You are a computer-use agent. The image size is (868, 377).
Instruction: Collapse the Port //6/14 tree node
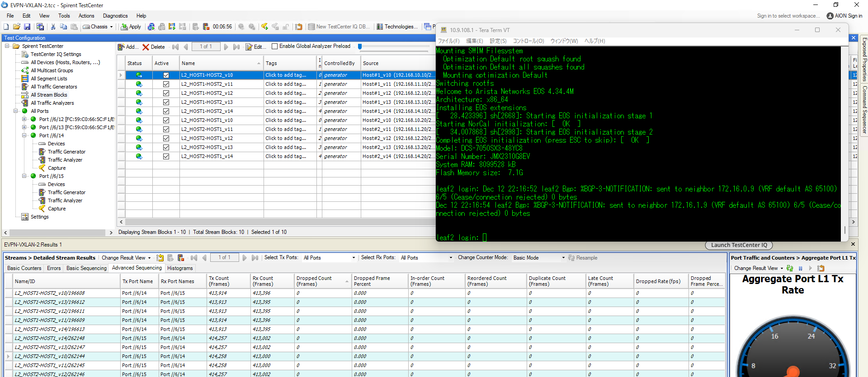click(x=24, y=135)
